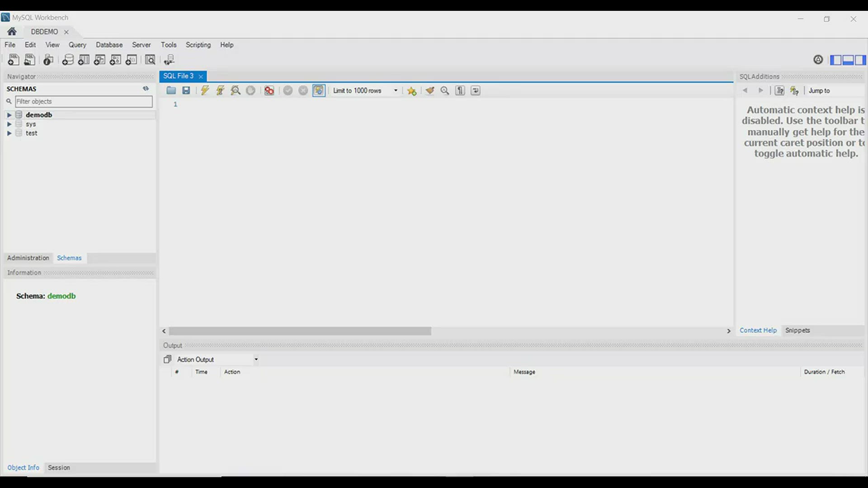Open the Edit menu
868x488 pixels.
[30, 45]
